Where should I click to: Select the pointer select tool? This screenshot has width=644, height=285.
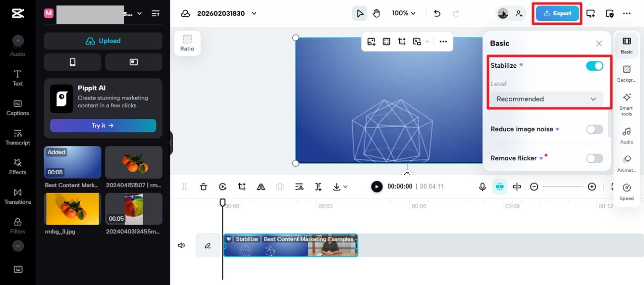360,13
